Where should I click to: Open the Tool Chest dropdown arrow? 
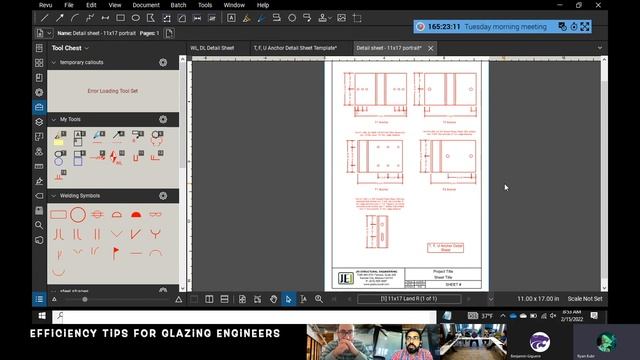(87, 48)
